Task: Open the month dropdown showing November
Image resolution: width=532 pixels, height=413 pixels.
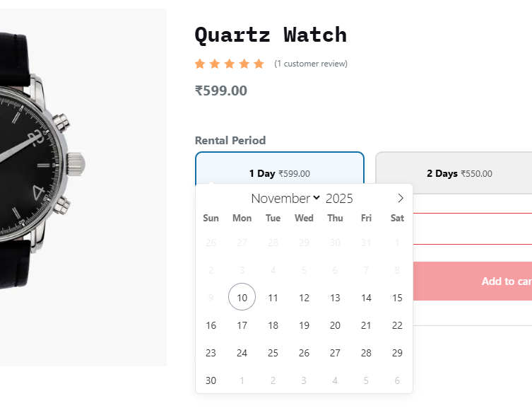Action: (x=285, y=199)
